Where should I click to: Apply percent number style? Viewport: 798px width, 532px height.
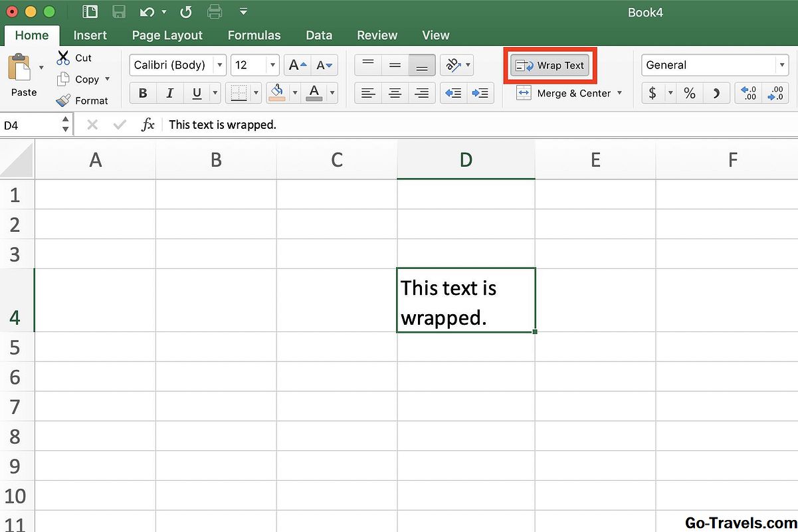click(689, 93)
